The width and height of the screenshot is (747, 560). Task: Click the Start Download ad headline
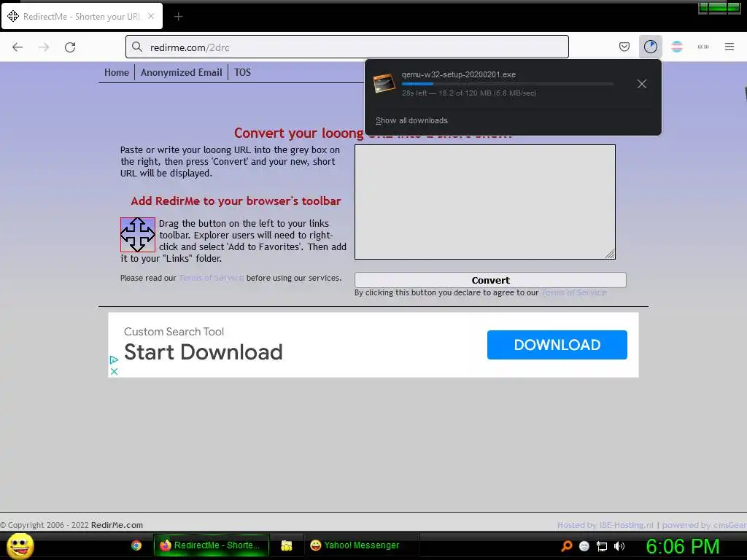pos(204,352)
